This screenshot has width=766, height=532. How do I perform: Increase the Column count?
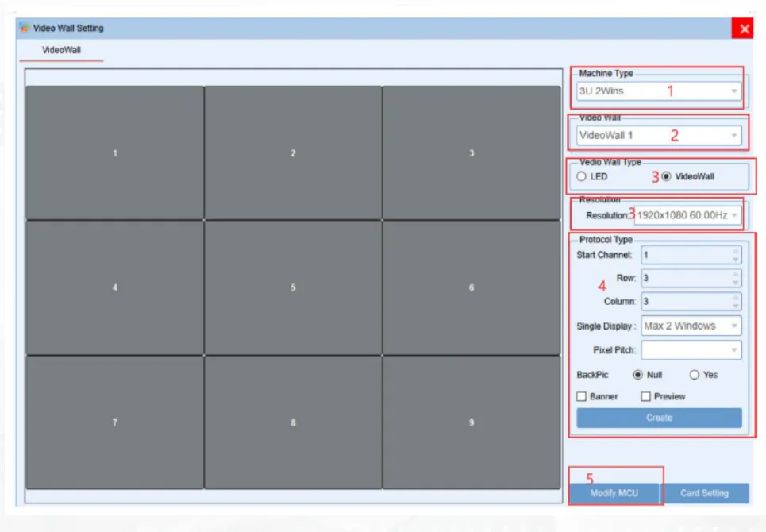click(x=735, y=298)
